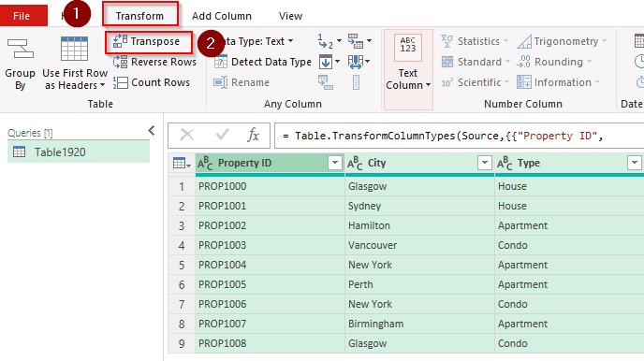Select the Table1920 query

(79, 152)
